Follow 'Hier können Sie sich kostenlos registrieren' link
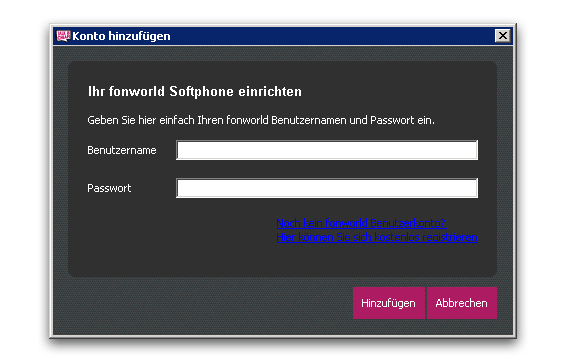Screen dimensions: 567x362 click(x=377, y=237)
